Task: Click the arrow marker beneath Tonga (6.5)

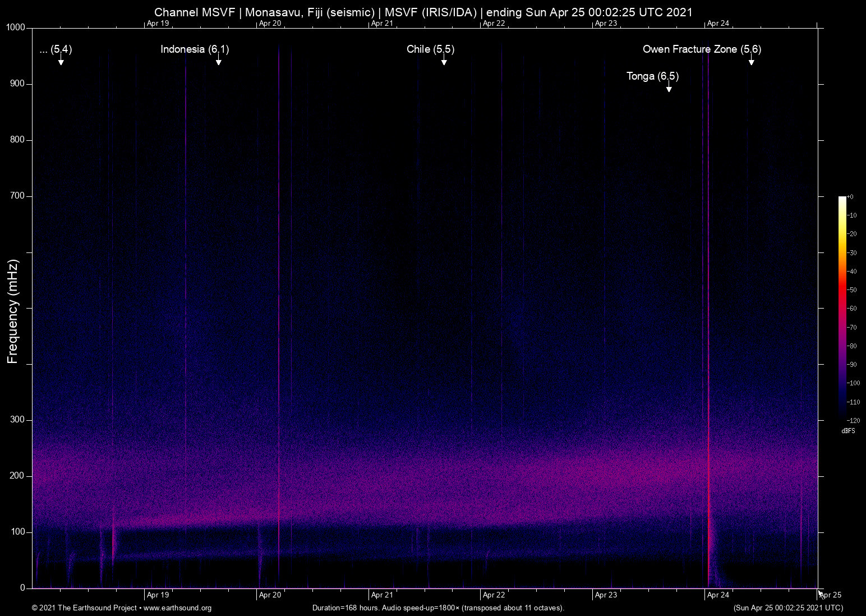Action: coord(669,89)
